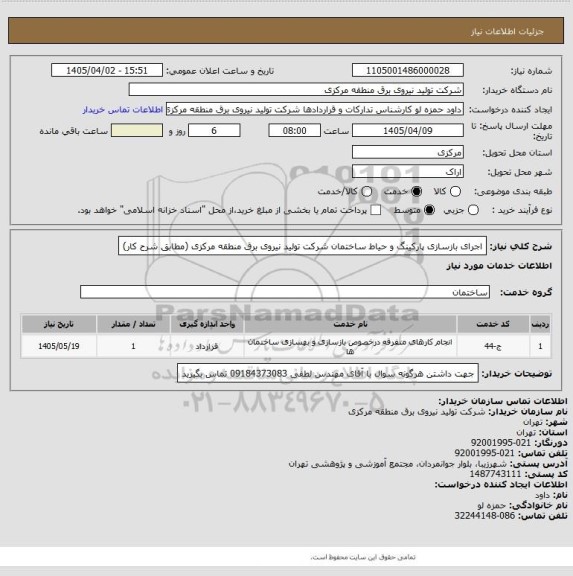Click the fax number 92001995-021 next to دورنگار
The width and height of the screenshot is (573, 576).
[x=501, y=442]
